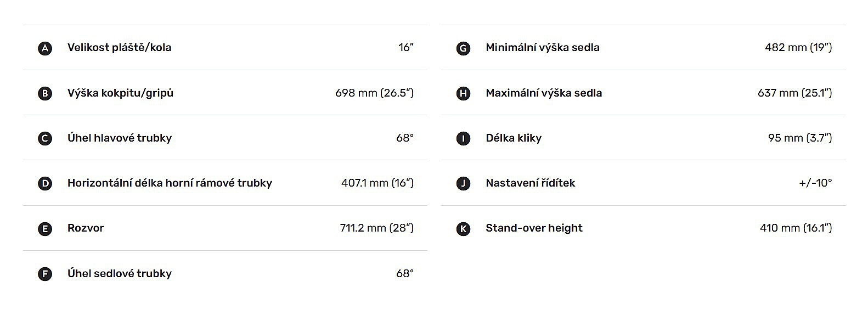868x315 pixels.
Task: Click the 'Velikost pláště/kola' label
Action: point(119,48)
